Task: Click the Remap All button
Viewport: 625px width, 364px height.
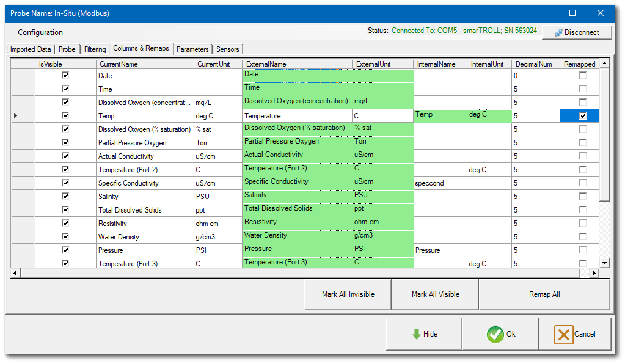Action: [x=544, y=294]
